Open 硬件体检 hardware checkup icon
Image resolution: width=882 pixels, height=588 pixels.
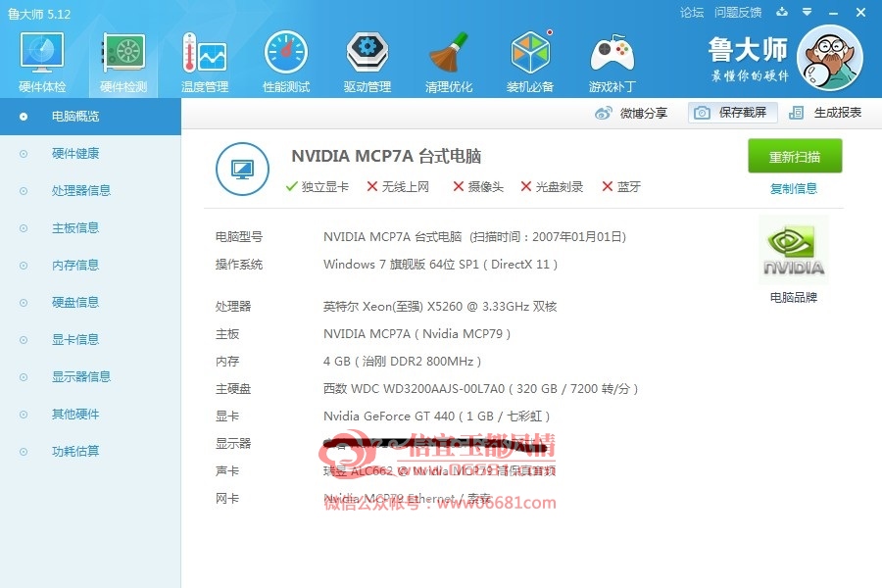click(x=41, y=53)
